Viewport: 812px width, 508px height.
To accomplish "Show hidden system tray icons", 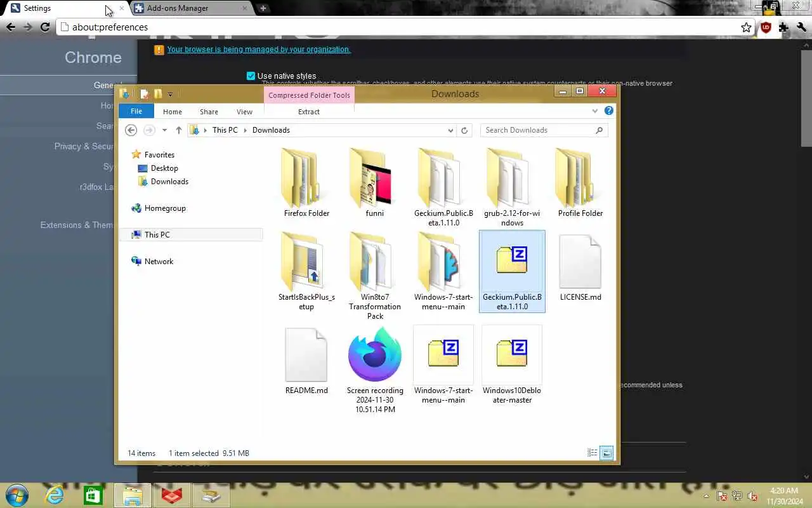I will [707, 496].
